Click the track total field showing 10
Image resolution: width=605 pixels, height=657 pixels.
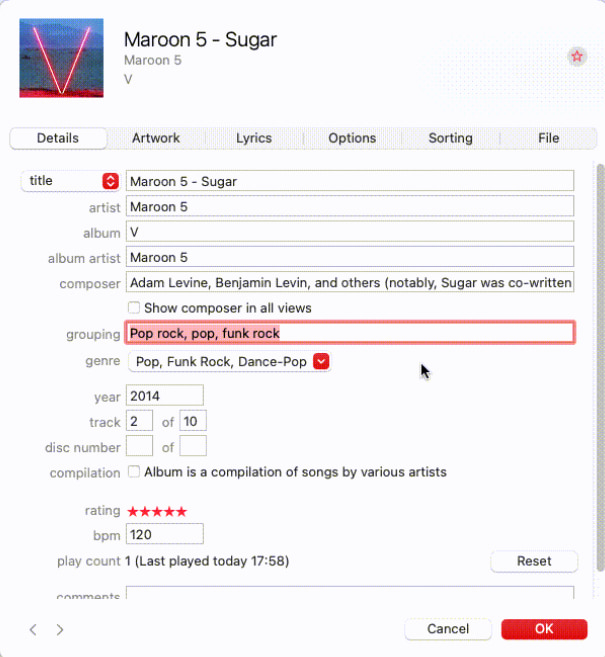[x=193, y=421]
